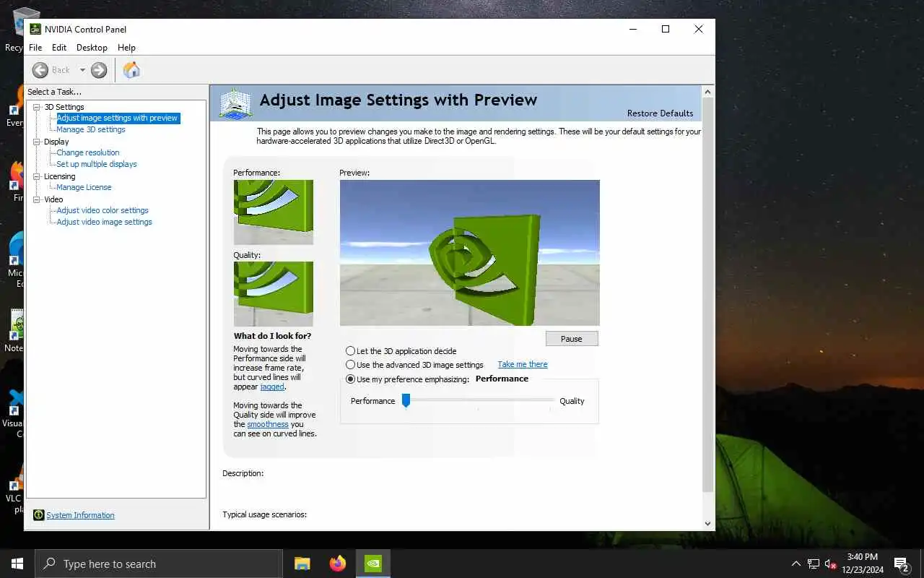Open Change resolution page
The width and height of the screenshot is (924, 578).
[x=88, y=152]
